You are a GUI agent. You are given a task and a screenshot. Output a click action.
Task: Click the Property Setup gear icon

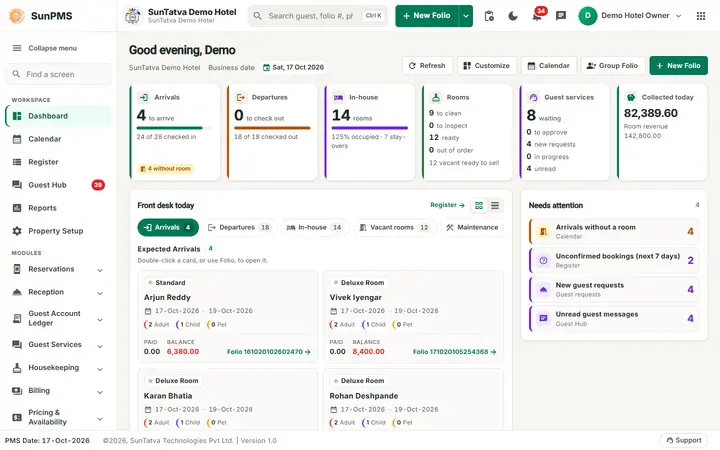pos(17,231)
